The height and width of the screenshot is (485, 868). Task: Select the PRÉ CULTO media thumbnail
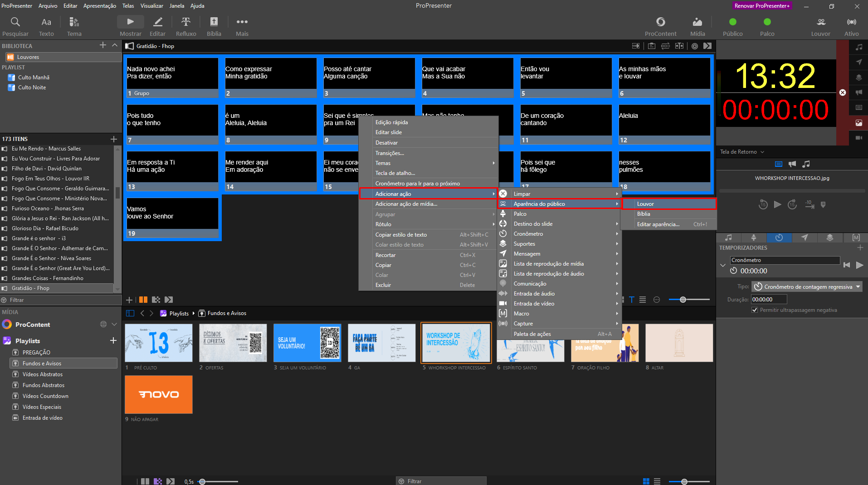tap(159, 343)
